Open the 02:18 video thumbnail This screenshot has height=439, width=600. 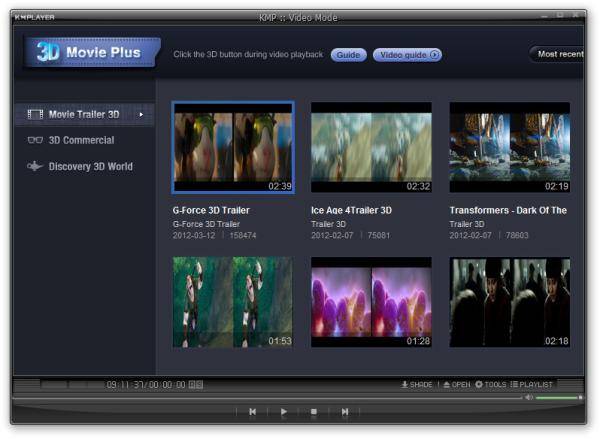pyautogui.click(x=510, y=302)
